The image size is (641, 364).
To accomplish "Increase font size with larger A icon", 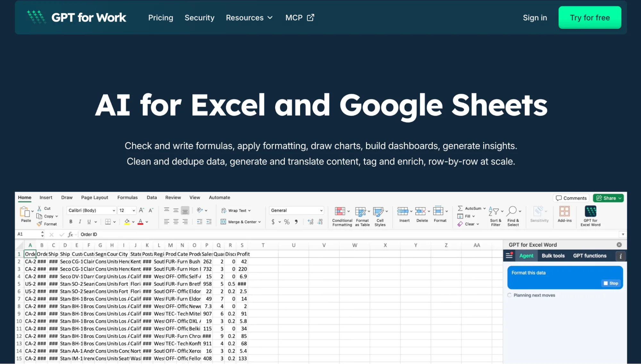I will pos(141,210).
